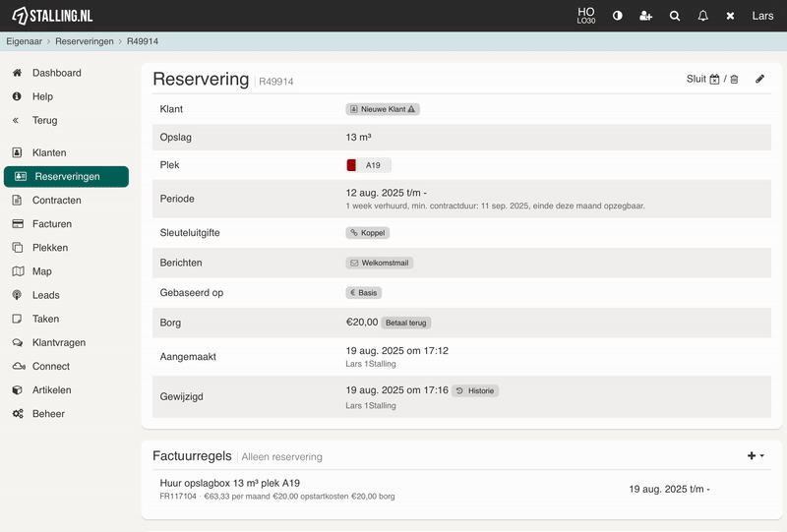The image size is (787, 532).
Task: Open the Basis price tag
Action: pyautogui.click(x=363, y=293)
